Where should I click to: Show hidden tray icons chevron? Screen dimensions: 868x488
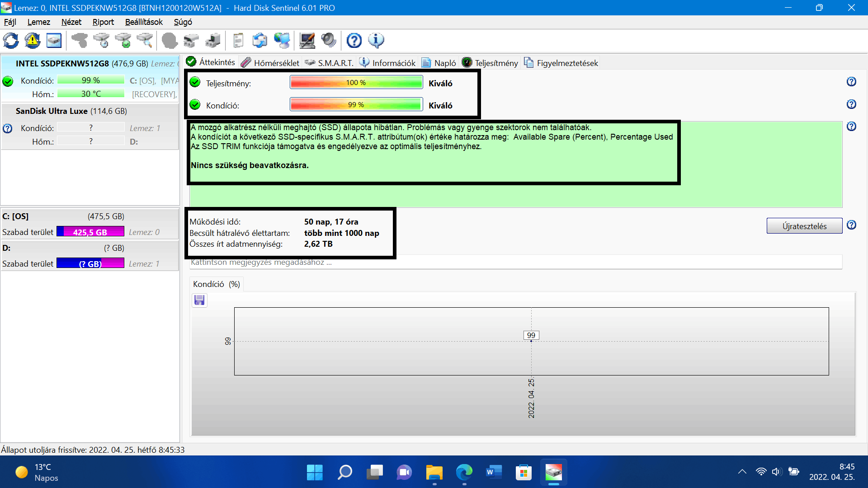(742, 472)
